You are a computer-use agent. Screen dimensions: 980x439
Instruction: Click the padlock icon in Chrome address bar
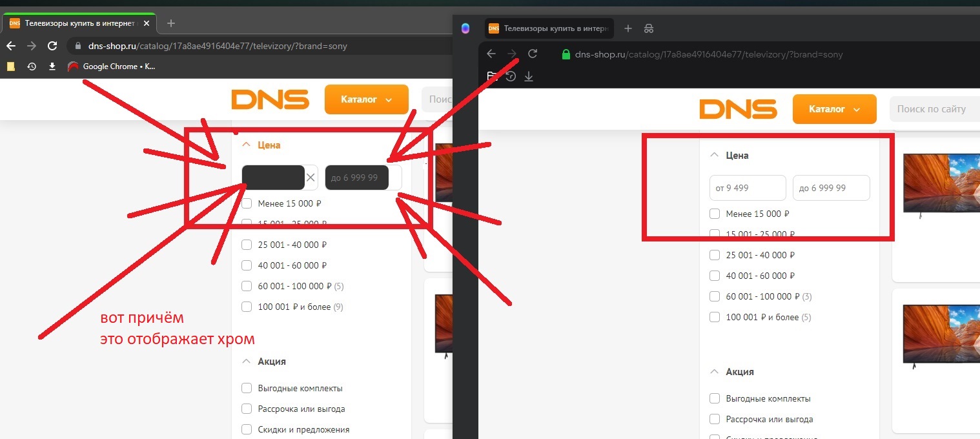78,46
